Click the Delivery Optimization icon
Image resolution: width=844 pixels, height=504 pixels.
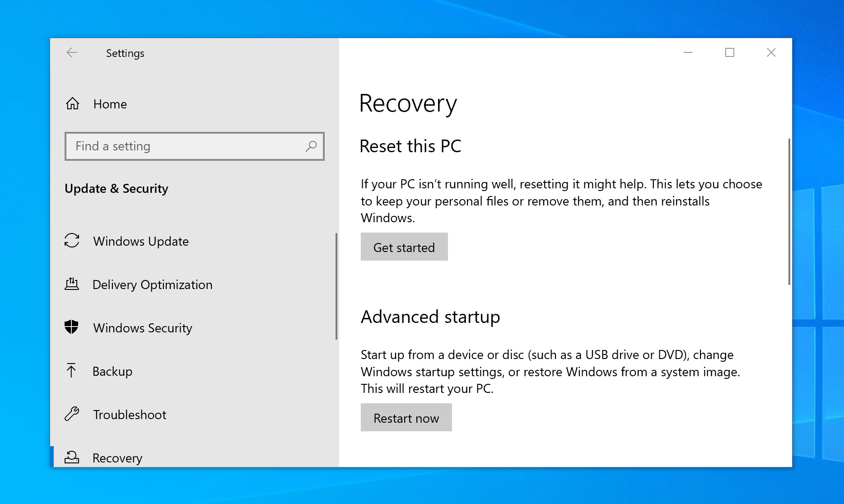point(72,284)
